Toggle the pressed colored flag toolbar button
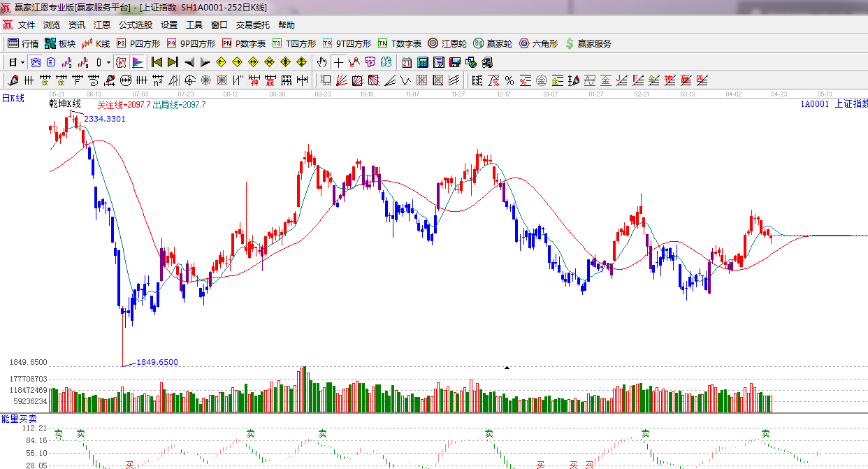This screenshot has height=469, width=868. [137, 62]
